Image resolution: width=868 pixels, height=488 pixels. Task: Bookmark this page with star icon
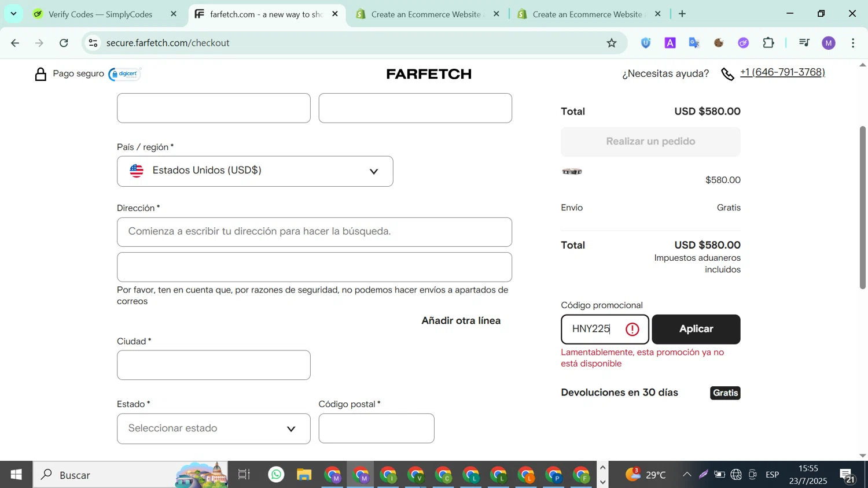(612, 43)
